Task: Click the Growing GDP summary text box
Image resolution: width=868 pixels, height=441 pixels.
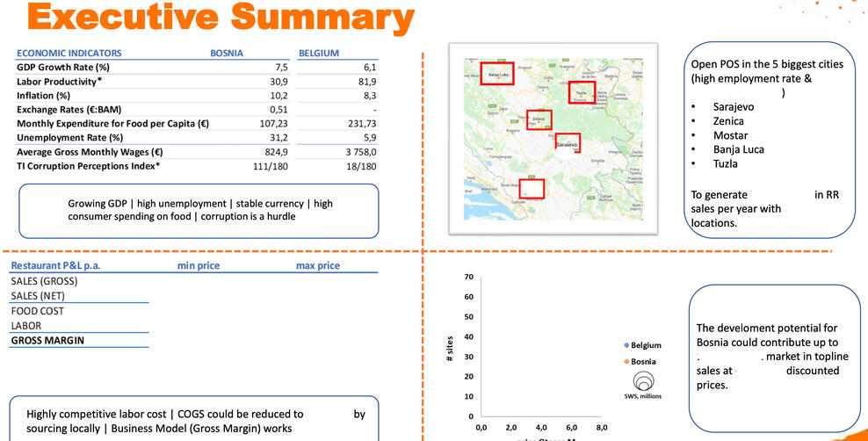Action: click(x=199, y=210)
